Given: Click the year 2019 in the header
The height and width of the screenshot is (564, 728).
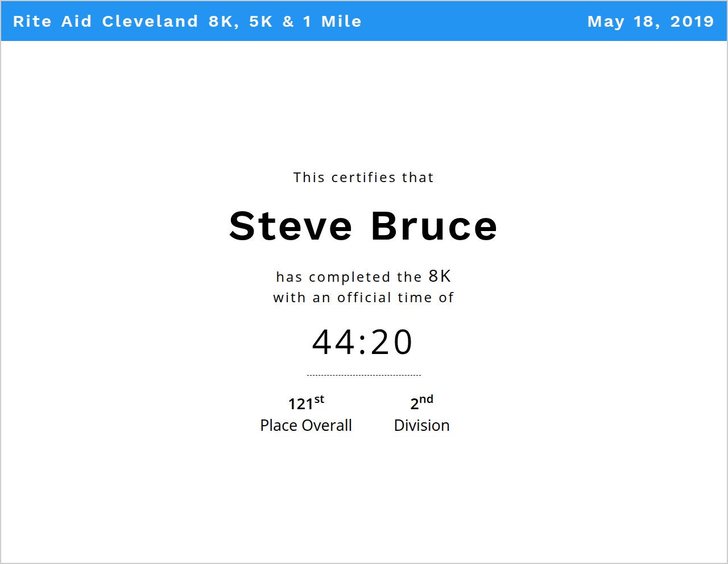Looking at the screenshot, I should tap(692, 22).
